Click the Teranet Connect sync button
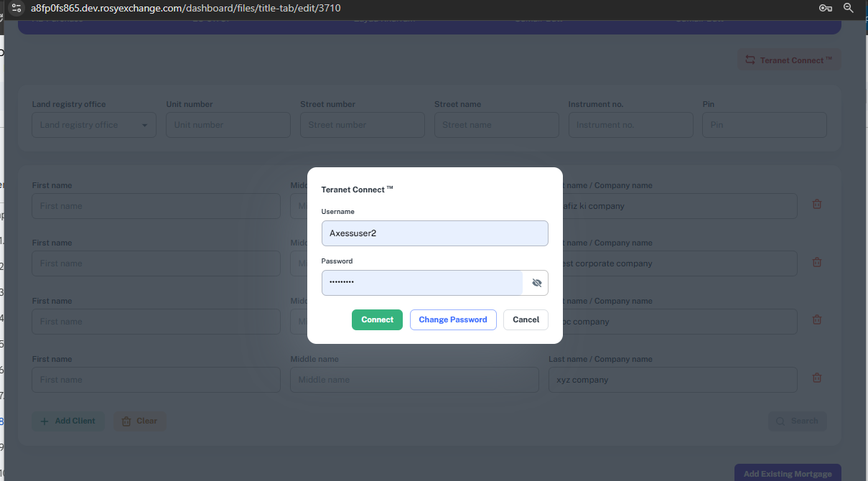Image resolution: width=868 pixels, height=481 pixels. [789, 60]
